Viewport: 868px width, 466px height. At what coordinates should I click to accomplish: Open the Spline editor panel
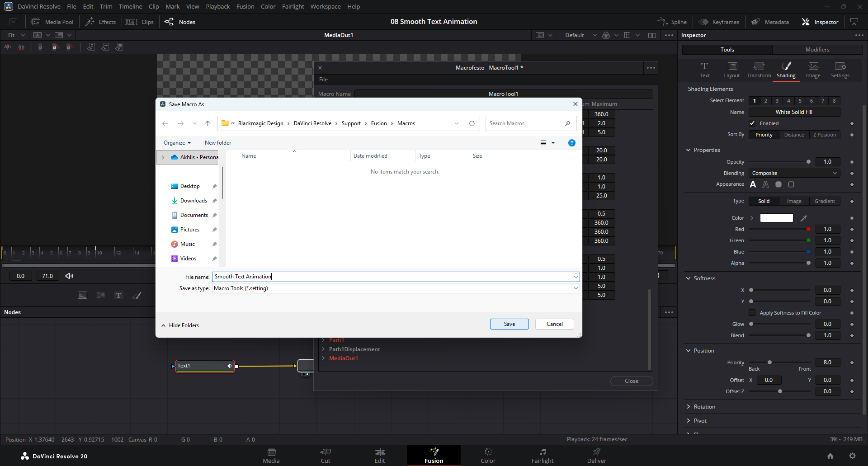click(672, 22)
